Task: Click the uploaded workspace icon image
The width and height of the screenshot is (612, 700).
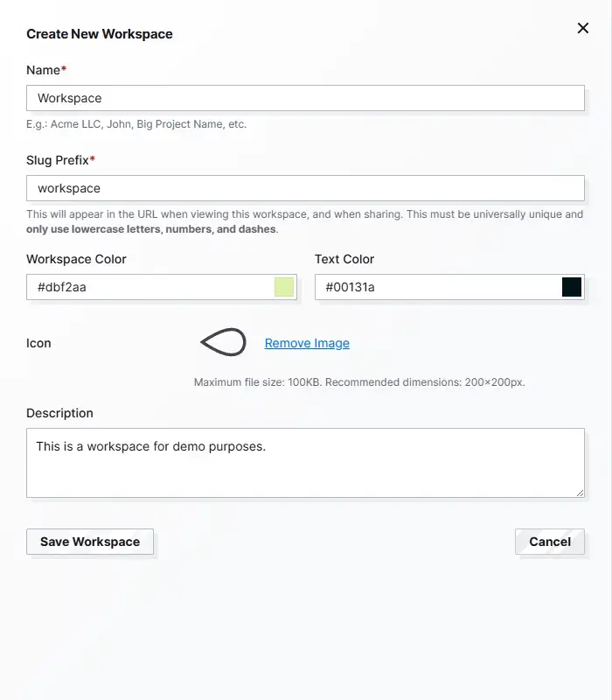Action: [223, 343]
